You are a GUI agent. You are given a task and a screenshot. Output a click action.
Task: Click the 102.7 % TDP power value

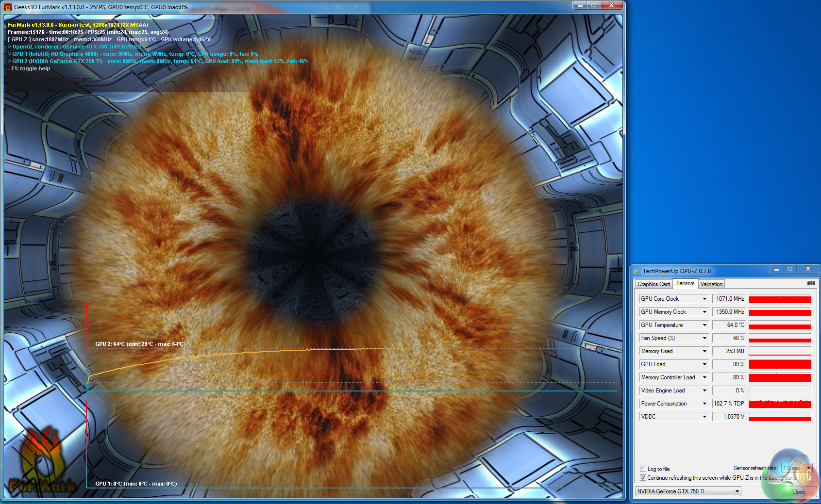coord(729,404)
